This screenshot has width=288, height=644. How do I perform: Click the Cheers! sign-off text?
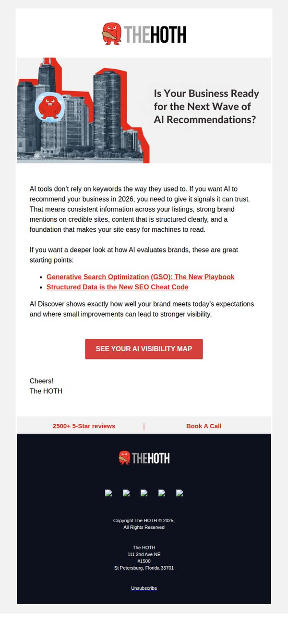point(42,381)
